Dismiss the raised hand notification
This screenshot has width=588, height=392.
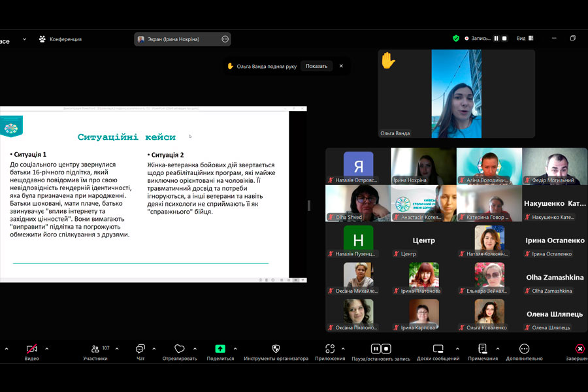tap(341, 66)
